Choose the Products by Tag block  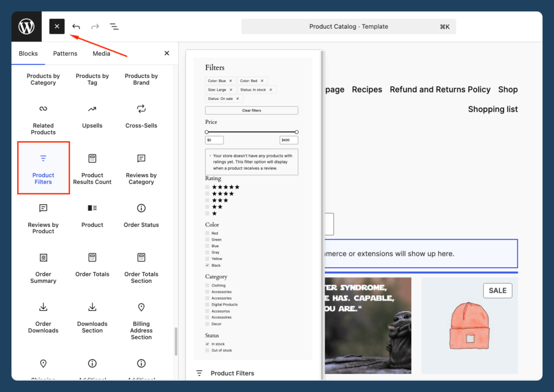click(x=92, y=79)
